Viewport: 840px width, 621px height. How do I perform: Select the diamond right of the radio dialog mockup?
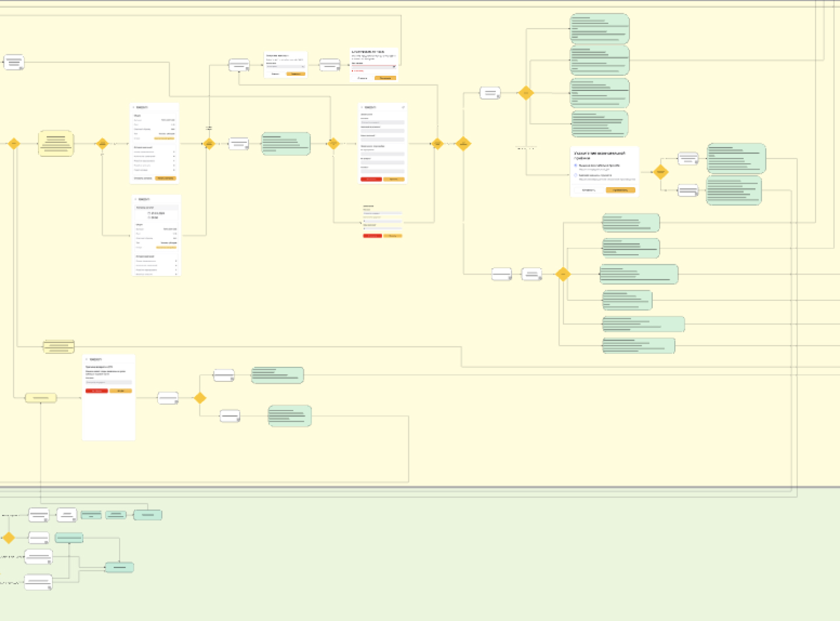pos(660,172)
